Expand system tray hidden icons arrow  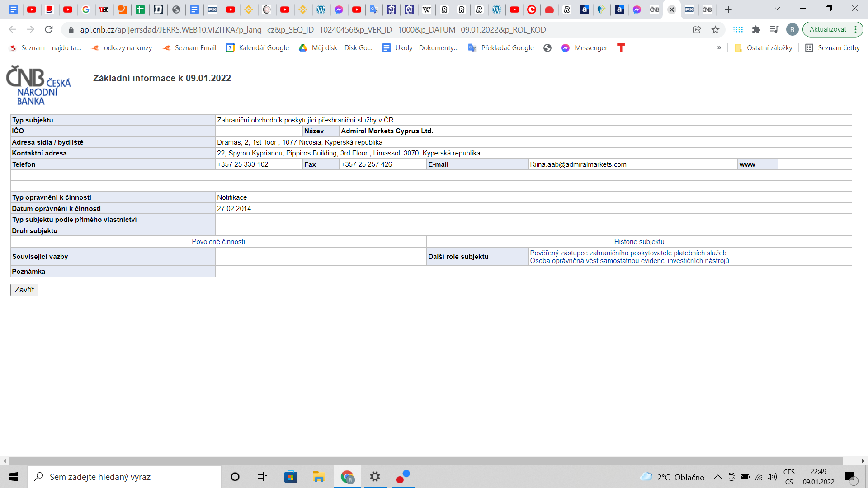click(717, 477)
